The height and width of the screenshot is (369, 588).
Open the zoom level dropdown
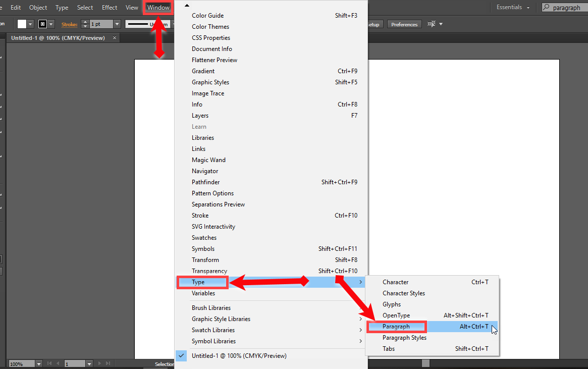click(39, 364)
